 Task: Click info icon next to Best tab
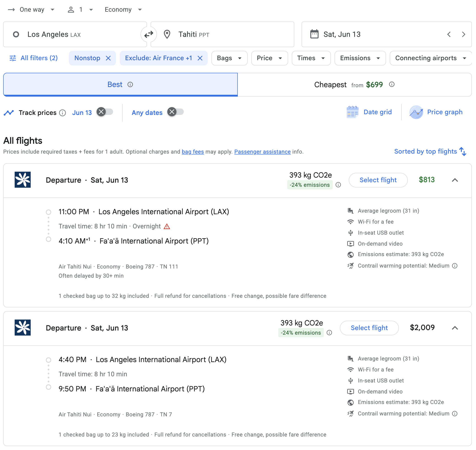tap(130, 84)
